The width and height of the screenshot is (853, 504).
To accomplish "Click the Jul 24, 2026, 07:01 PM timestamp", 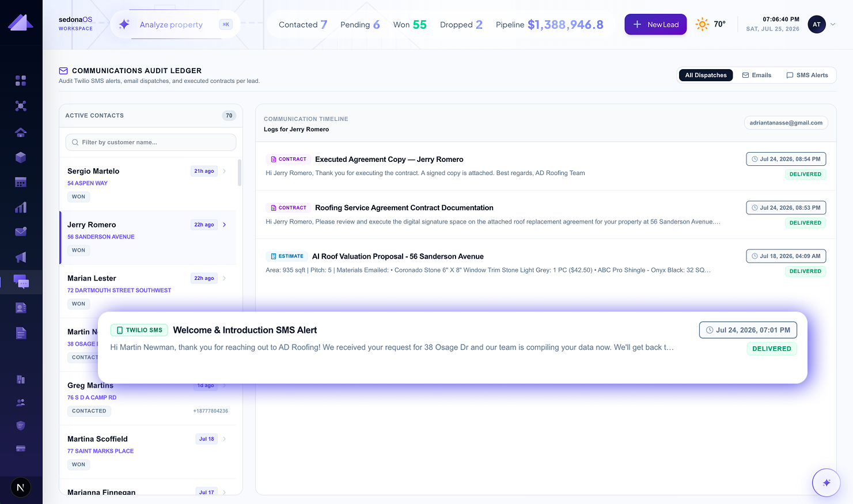I will (x=748, y=330).
